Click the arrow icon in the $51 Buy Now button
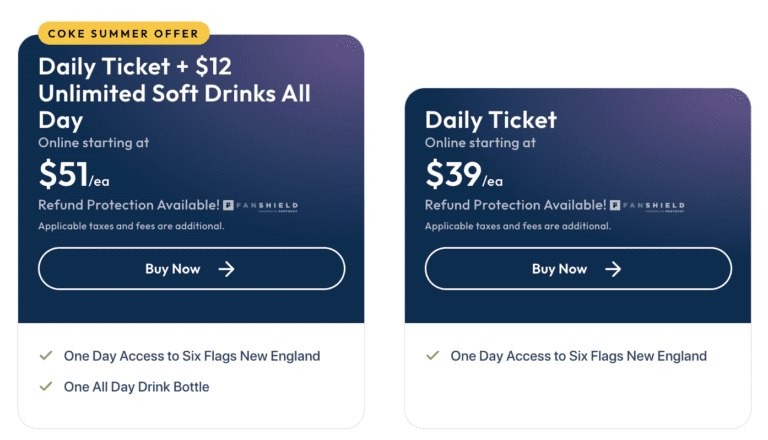Image resolution: width=768 pixels, height=440 pixels. [x=226, y=269]
